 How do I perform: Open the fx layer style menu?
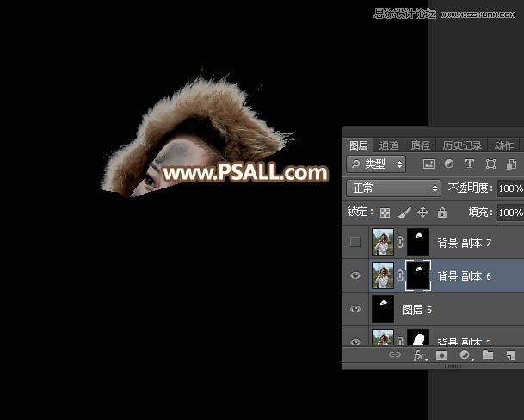coord(419,355)
